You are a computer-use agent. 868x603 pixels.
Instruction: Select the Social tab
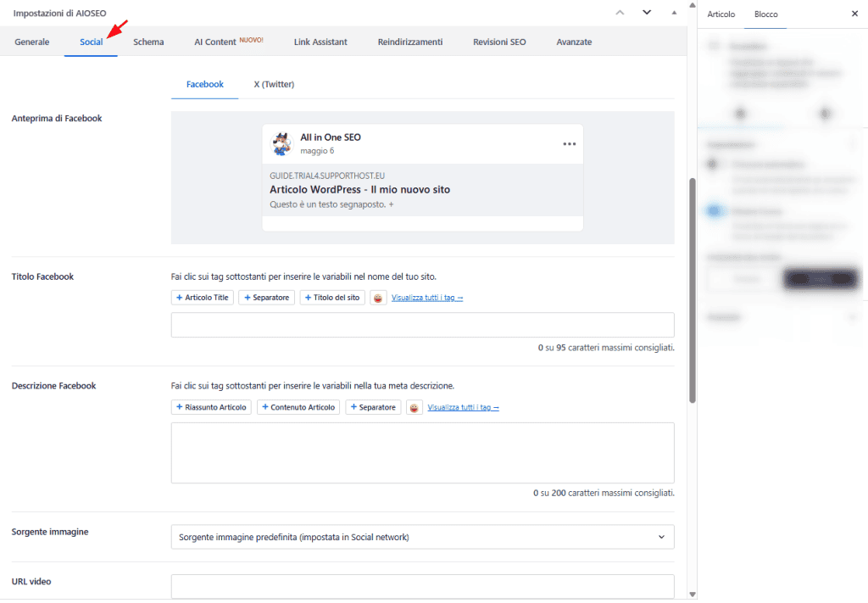91,42
